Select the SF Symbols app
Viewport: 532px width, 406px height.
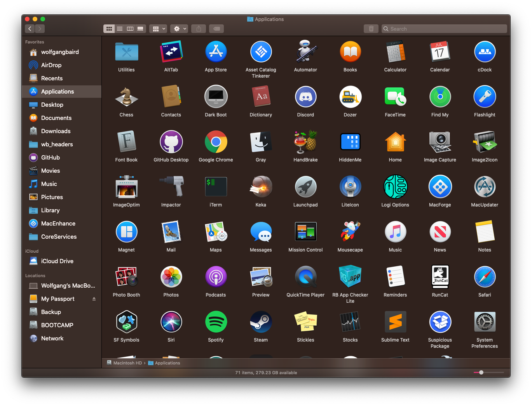[126, 322]
